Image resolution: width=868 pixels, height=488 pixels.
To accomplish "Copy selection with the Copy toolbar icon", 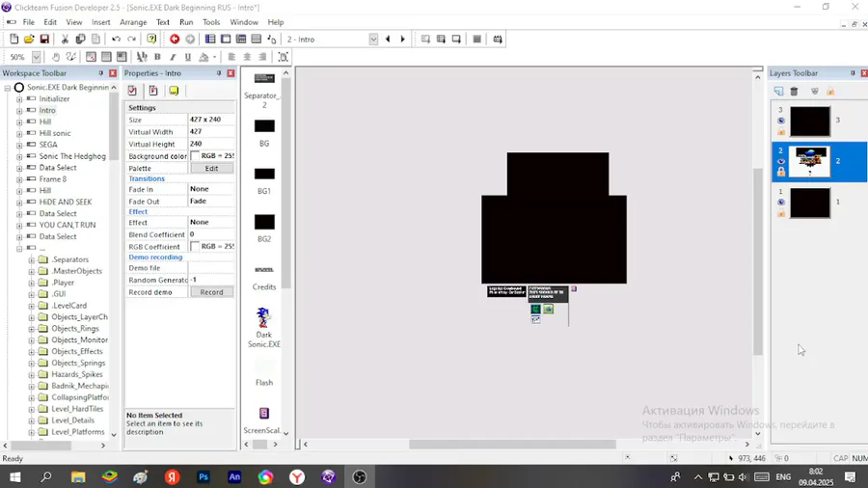I will pos(80,40).
